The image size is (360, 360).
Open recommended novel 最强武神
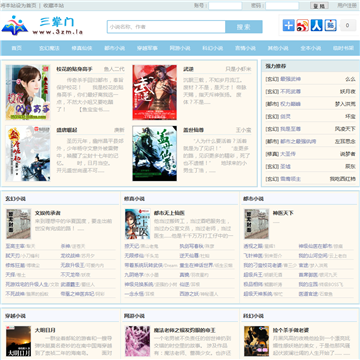(290, 79)
